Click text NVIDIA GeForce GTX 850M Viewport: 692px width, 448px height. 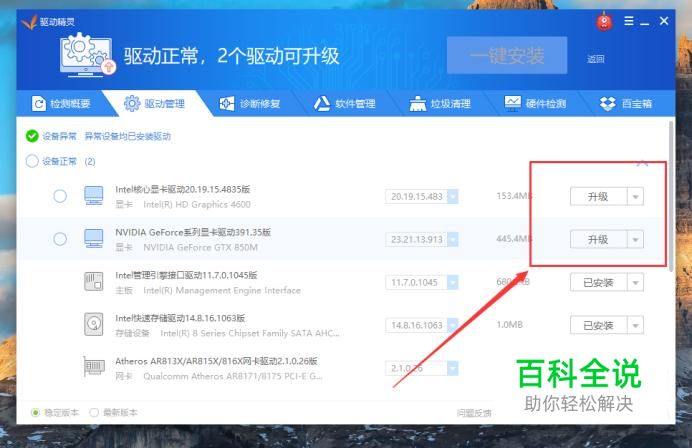pos(200,248)
